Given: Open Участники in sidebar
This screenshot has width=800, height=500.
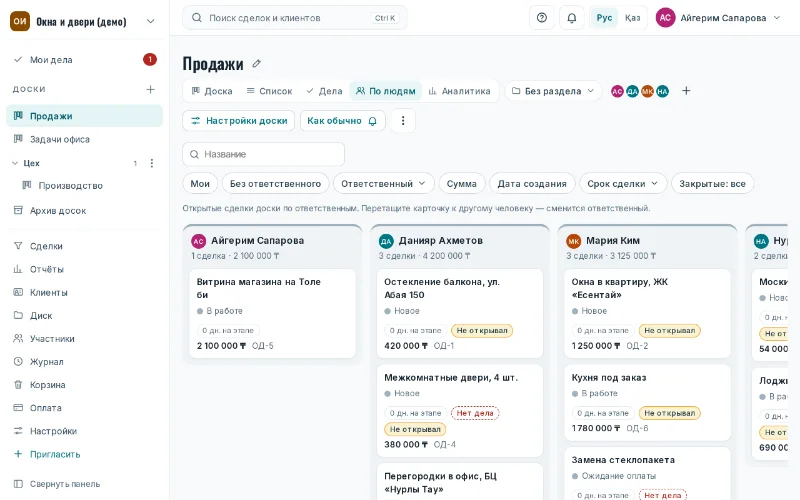Looking at the screenshot, I should (84, 339).
